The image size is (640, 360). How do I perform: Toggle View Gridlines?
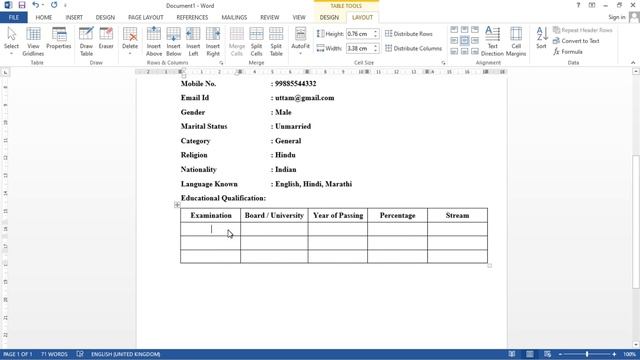click(x=33, y=41)
